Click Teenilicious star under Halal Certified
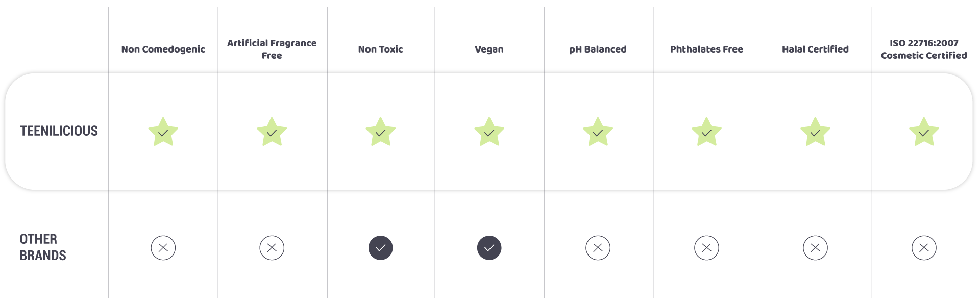This screenshot has width=980, height=306. [816, 132]
